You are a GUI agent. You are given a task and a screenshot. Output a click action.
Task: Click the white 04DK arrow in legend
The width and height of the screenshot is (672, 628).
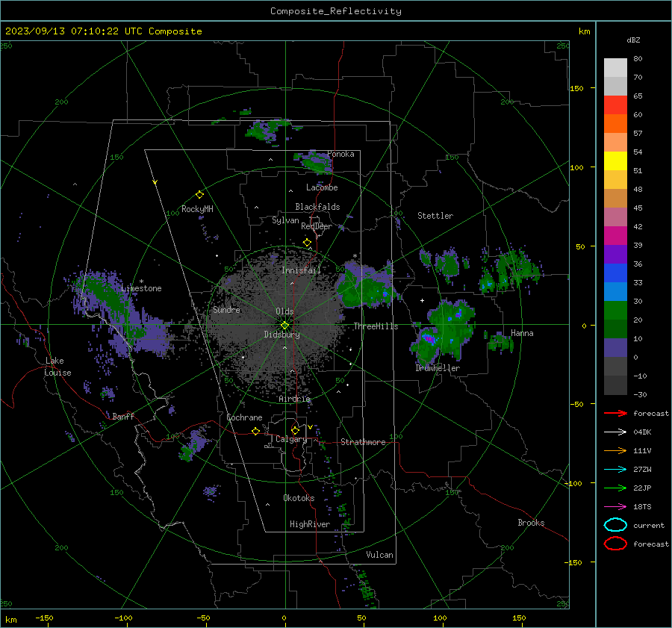coord(615,432)
